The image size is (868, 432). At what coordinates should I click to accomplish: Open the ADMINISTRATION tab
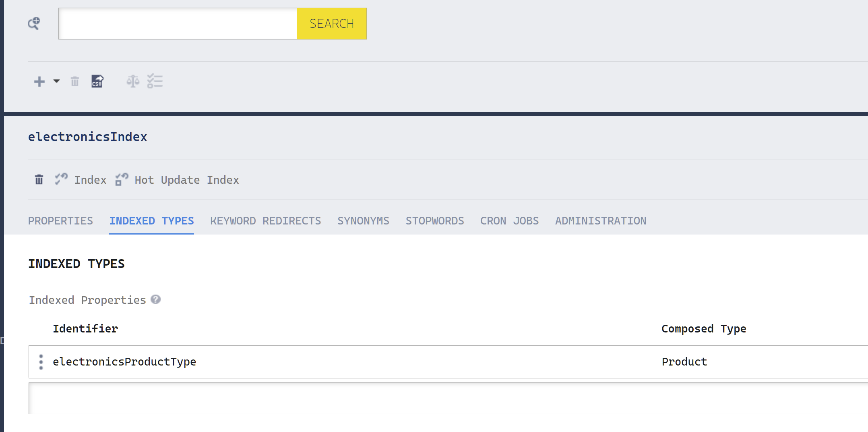(x=601, y=221)
